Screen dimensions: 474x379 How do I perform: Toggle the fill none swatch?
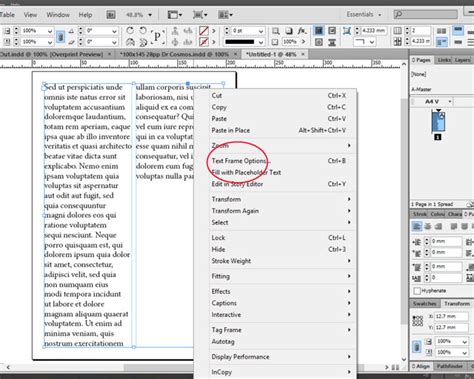(x=204, y=31)
